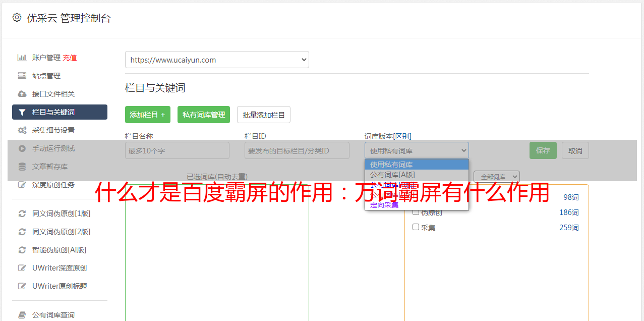Click the book icon for 公有词库查询
The image size is (644, 321).
point(22,315)
